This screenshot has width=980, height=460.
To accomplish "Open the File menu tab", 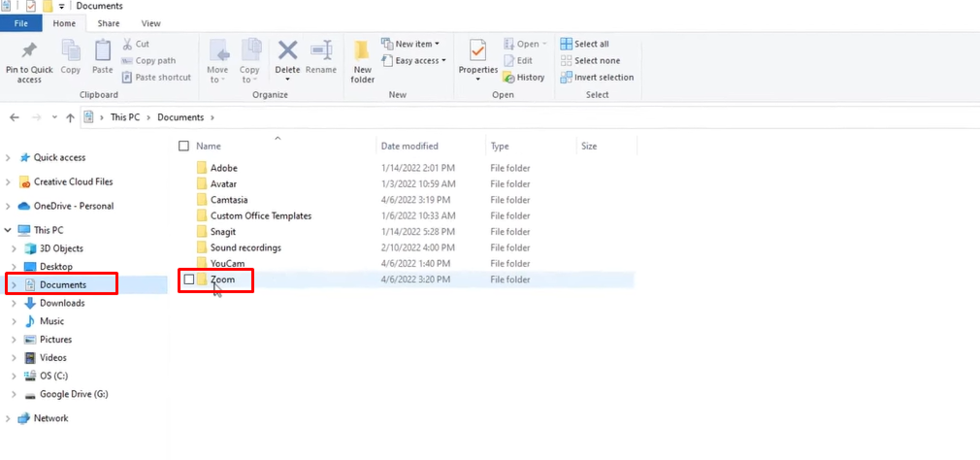I will 20,23.
